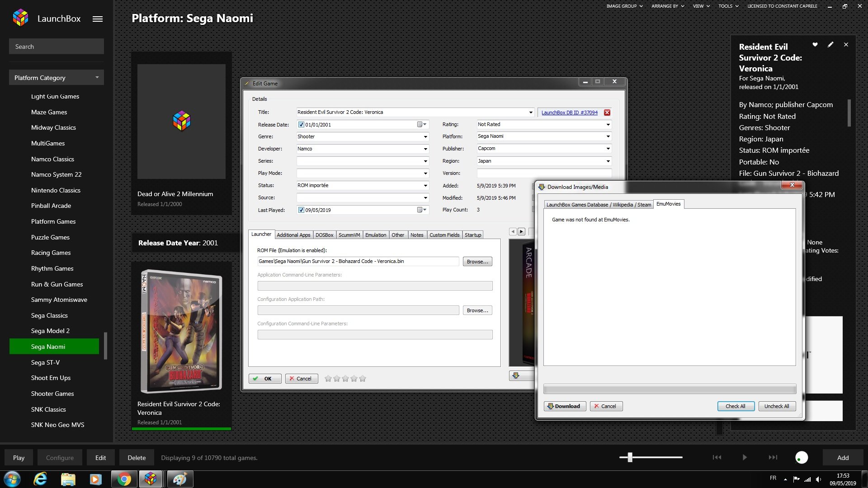
Task: Open the Publisher dropdown
Action: 608,149
